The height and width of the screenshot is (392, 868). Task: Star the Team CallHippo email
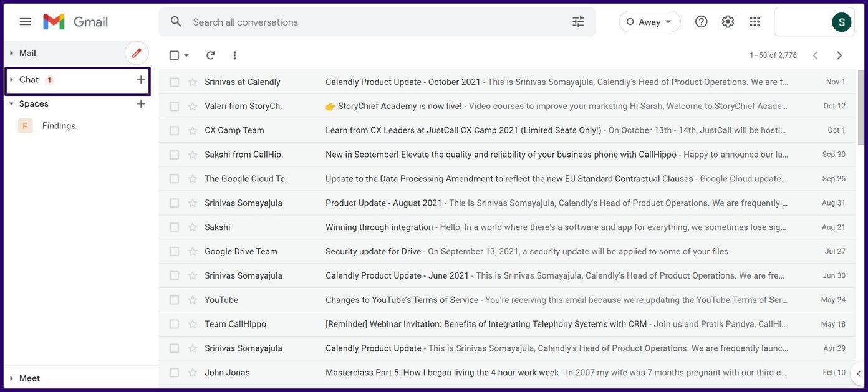(193, 325)
